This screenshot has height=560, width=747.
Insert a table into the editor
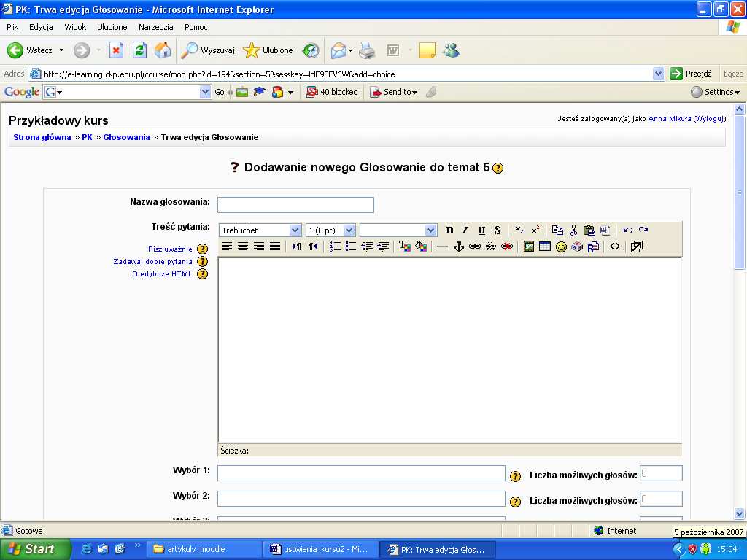(x=544, y=246)
